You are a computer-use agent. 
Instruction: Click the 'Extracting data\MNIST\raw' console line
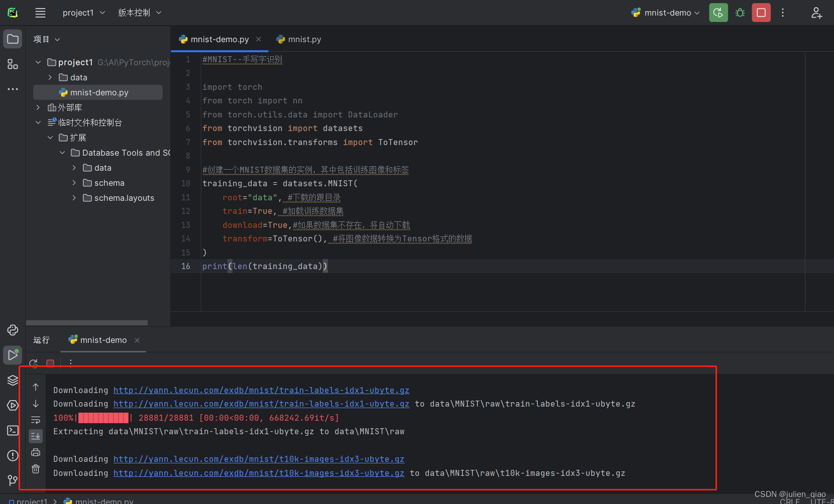click(x=229, y=431)
